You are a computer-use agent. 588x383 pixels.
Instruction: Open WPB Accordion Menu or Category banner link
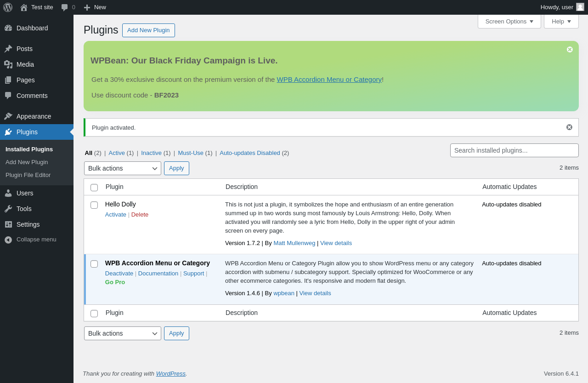pos(329,80)
